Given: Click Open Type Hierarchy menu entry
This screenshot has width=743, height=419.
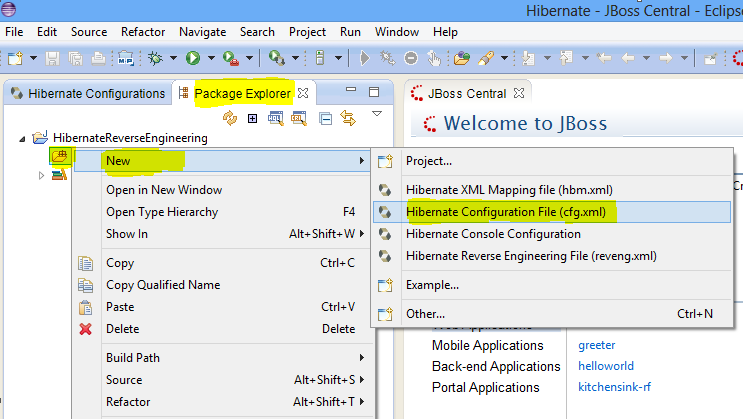Looking at the screenshot, I should (222, 212).
